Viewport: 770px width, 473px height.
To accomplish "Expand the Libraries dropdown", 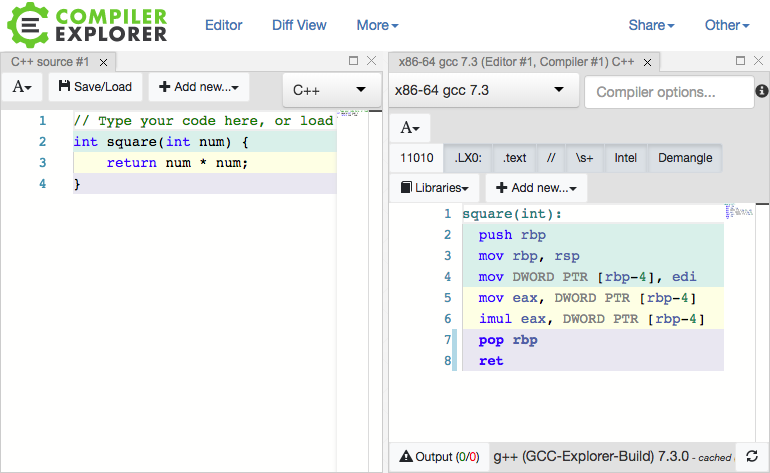I will [434, 187].
